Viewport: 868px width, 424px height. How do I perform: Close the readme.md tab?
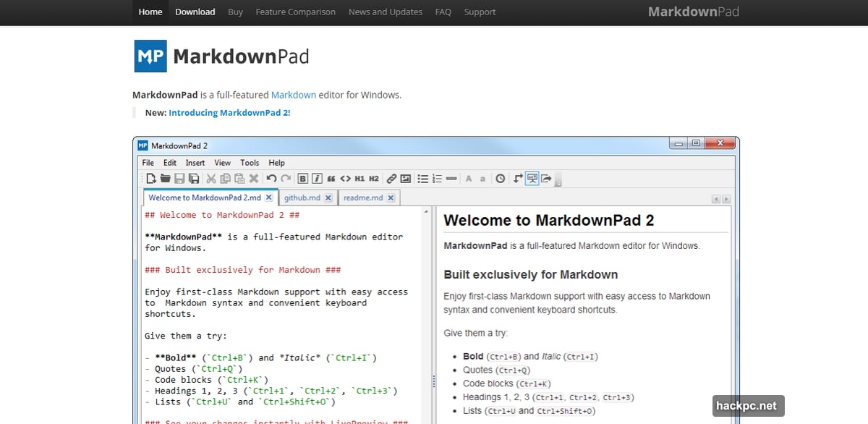(x=391, y=198)
